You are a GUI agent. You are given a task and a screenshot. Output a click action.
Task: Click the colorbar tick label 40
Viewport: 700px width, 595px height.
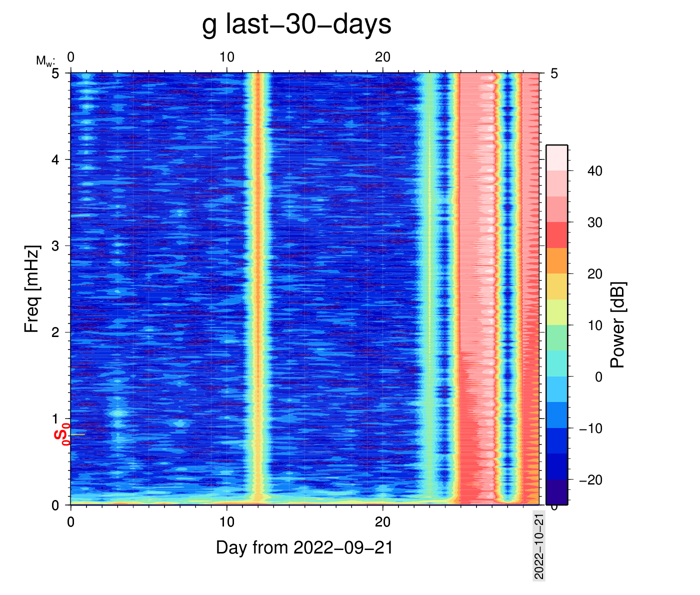point(594,171)
